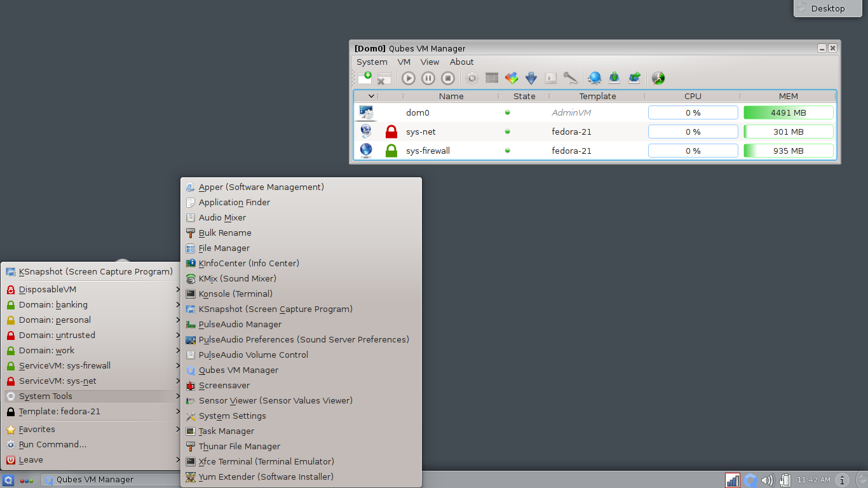The height and width of the screenshot is (488, 868).
Task: Click dom0 memory bar showing 4491 MB
Action: (789, 112)
